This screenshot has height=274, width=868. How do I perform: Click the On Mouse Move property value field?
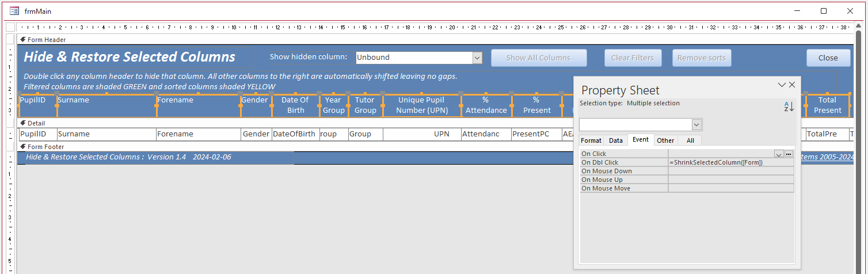pyautogui.click(x=731, y=188)
